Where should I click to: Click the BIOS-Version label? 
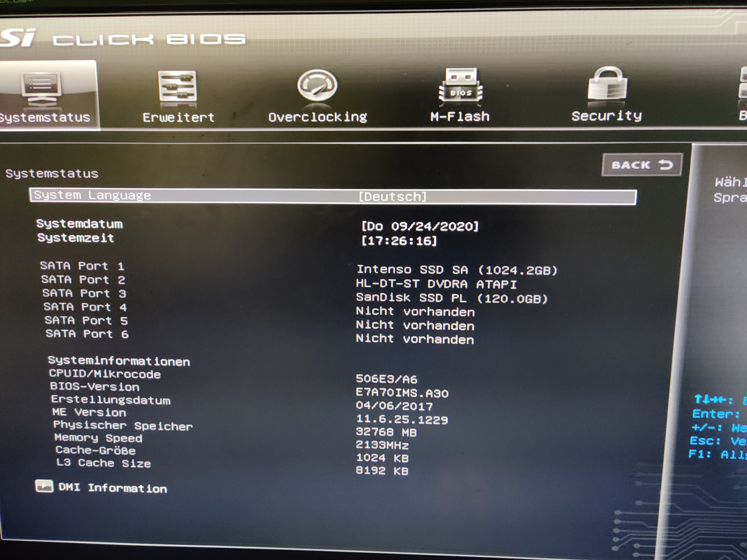pos(95,387)
